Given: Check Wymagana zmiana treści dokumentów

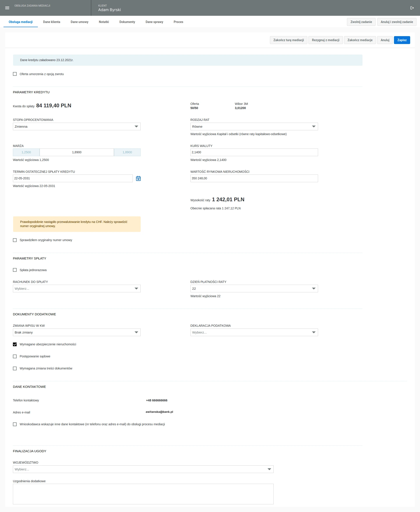Looking at the screenshot, I should 15,368.
